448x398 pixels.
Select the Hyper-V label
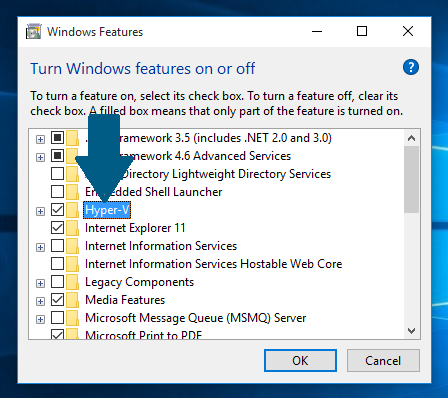pyautogui.click(x=107, y=210)
